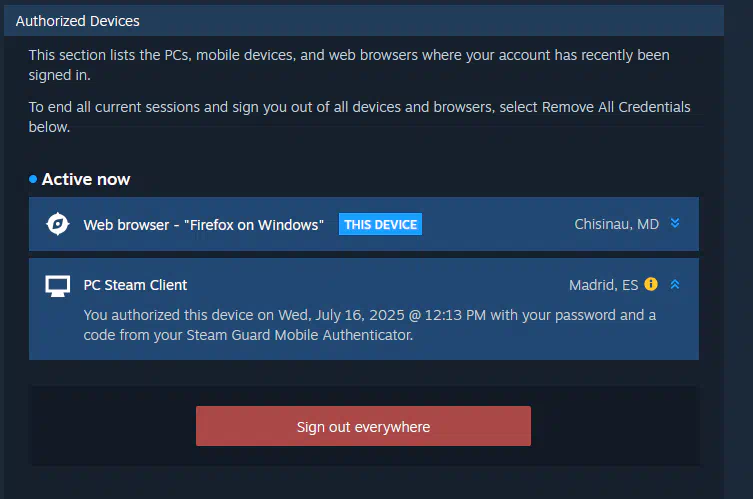Click the Remove All Credentials instruction text
Screen dimensions: 753x499
[359, 117]
